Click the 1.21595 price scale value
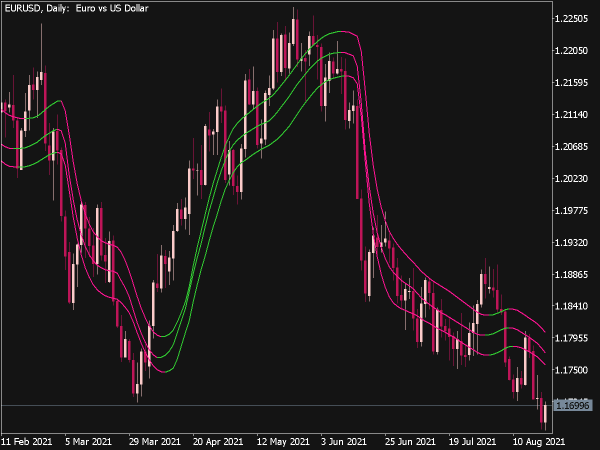The width and height of the screenshot is (600, 450). point(571,83)
